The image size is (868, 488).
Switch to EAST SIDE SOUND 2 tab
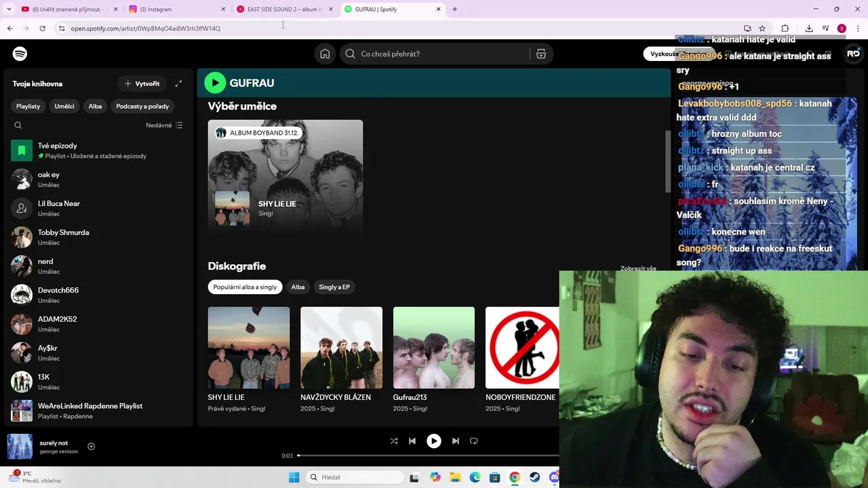click(x=283, y=9)
